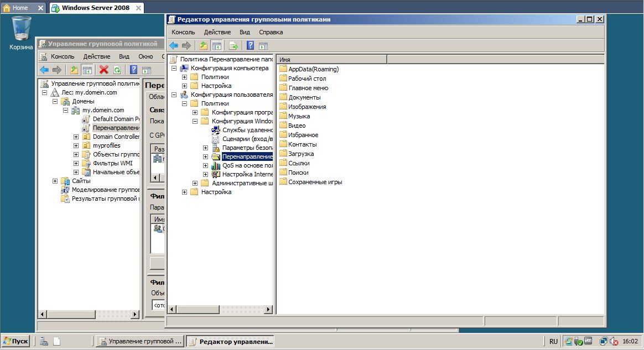
Task: Open the AppData(Roaming) folder
Action: [x=309, y=69]
